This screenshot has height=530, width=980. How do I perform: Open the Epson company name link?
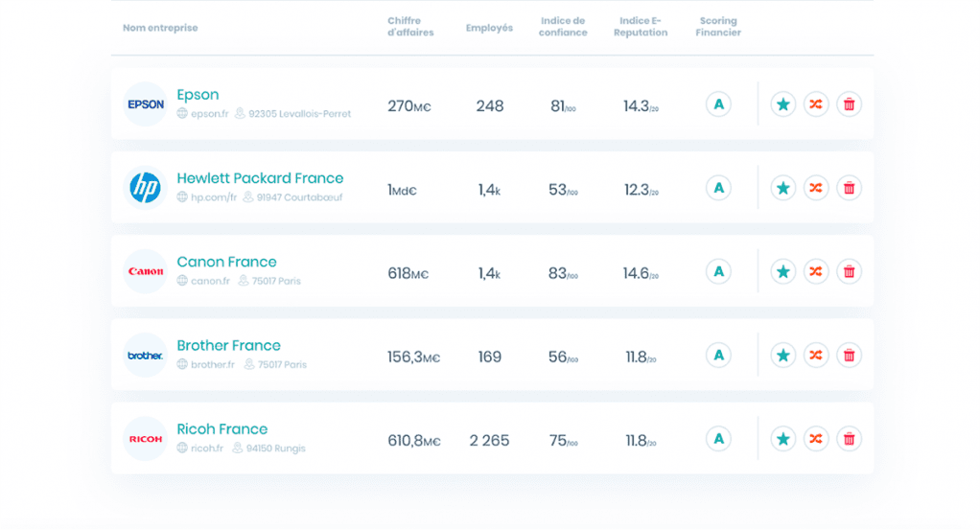pos(198,95)
